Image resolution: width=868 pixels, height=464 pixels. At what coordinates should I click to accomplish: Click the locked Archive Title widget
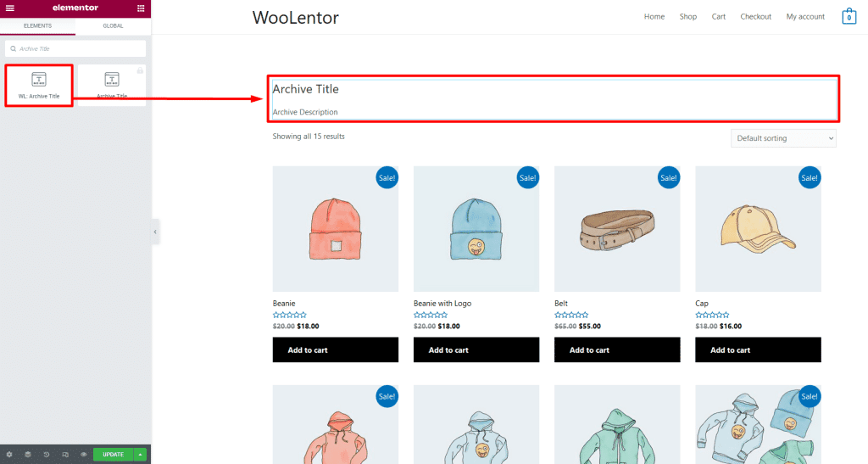pos(112,85)
